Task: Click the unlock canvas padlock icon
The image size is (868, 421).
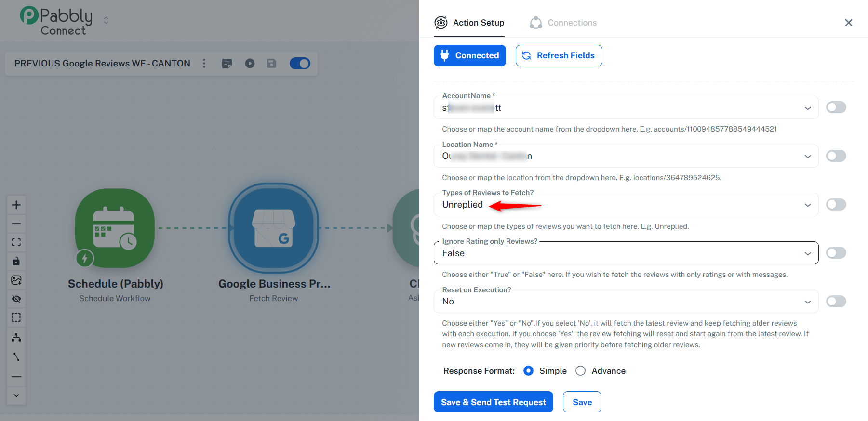Action: coord(16,261)
